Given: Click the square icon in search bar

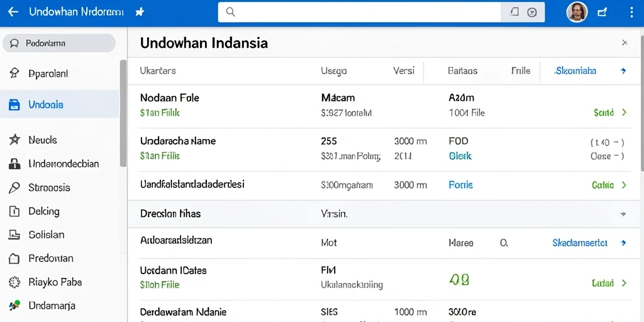Looking at the screenshot, I should (514, 12).
